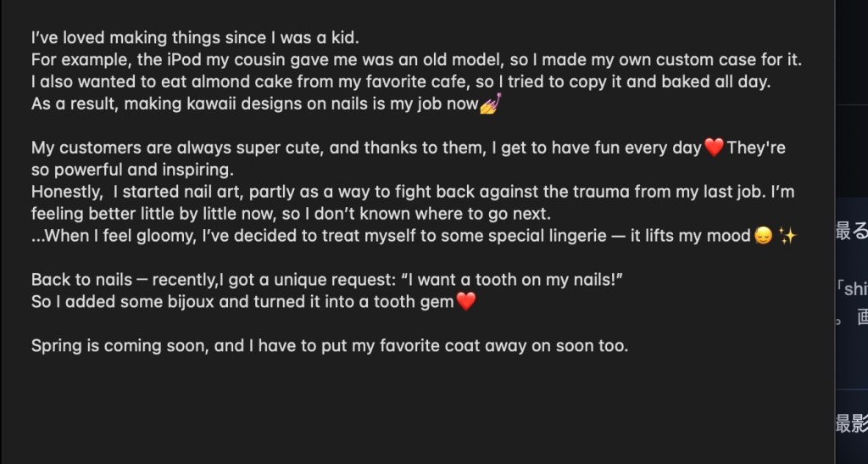Click the relieved face emoji after "mood"
This screenshot has height=464, width=868.
click(763, 237)
